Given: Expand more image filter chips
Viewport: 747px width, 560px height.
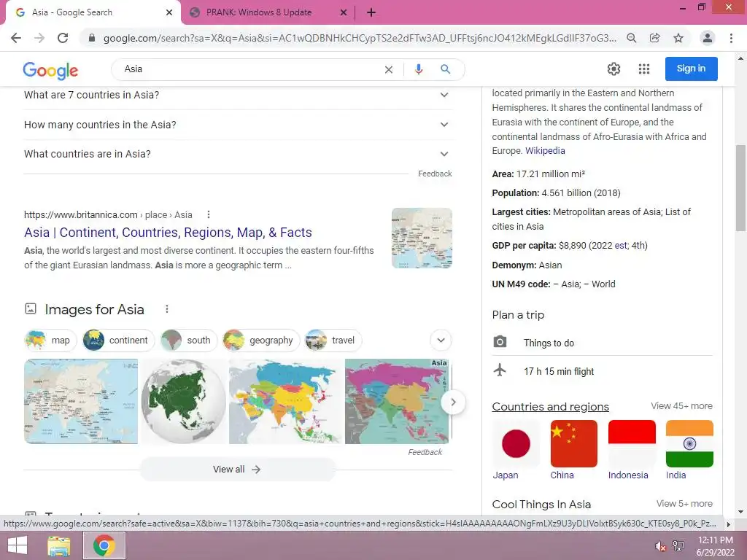Looking at the screenshot, I should 441,341.
